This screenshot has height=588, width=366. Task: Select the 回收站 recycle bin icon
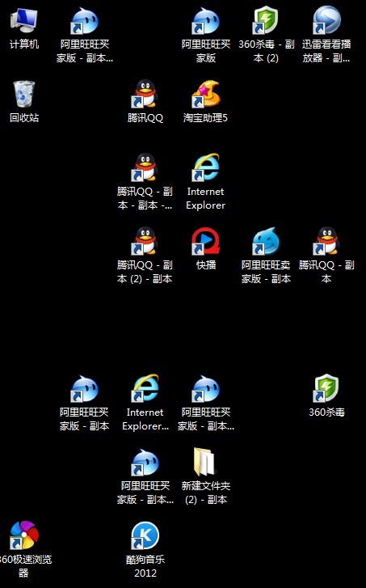coord(24,102)
